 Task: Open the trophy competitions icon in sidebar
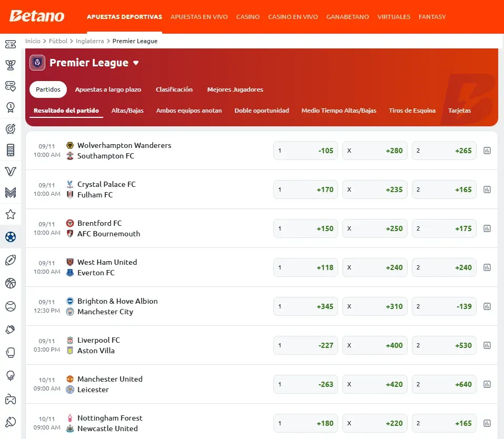tap(11, 65)
